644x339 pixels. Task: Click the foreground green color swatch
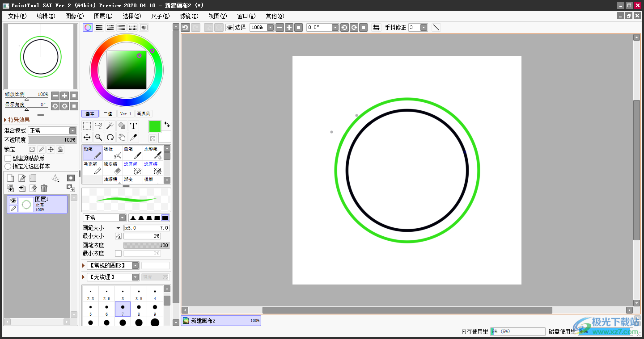155,126
